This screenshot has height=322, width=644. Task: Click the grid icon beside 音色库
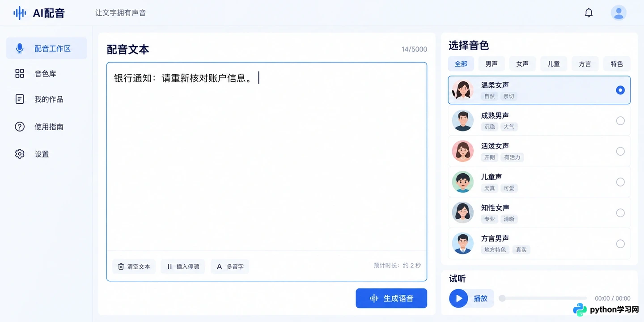(20, 73)
